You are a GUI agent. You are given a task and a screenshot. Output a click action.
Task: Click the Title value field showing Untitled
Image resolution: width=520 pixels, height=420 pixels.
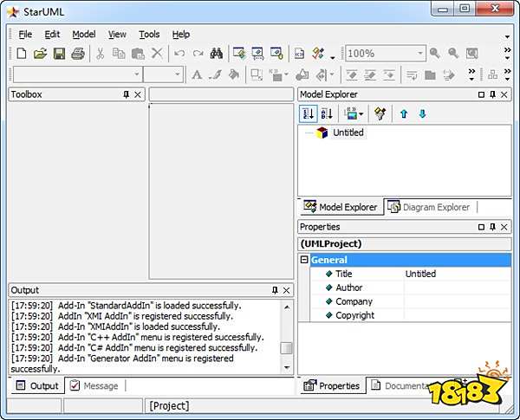coord(457,274)
